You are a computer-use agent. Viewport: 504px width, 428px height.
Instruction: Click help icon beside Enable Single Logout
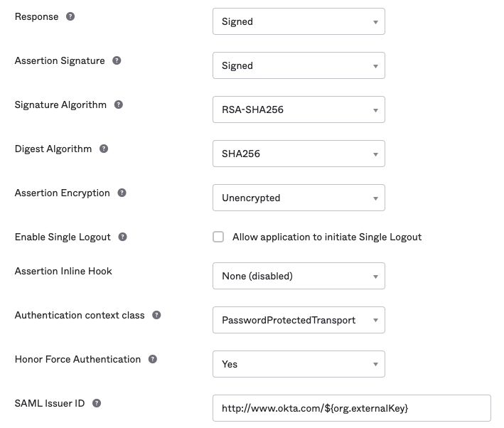122,237
